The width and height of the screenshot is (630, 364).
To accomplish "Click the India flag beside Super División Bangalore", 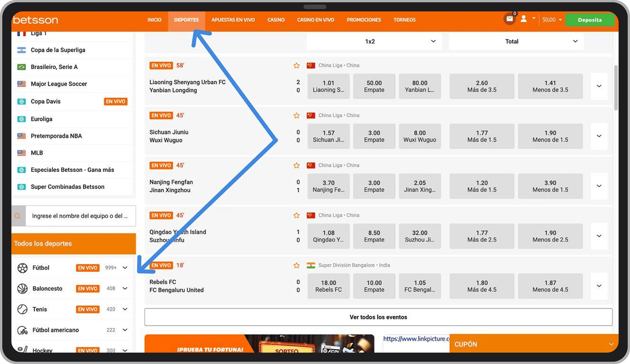I will (311, 265).
